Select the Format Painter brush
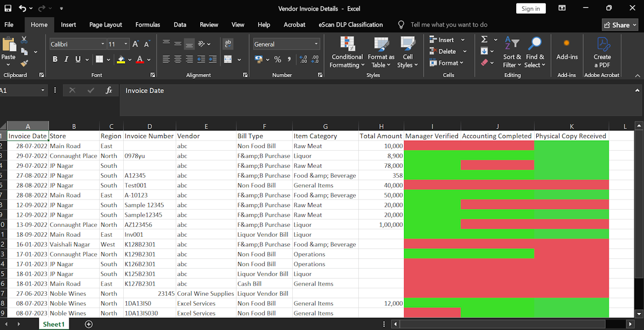The height and width of the screenshot is (330, 644). coord(24,63)
